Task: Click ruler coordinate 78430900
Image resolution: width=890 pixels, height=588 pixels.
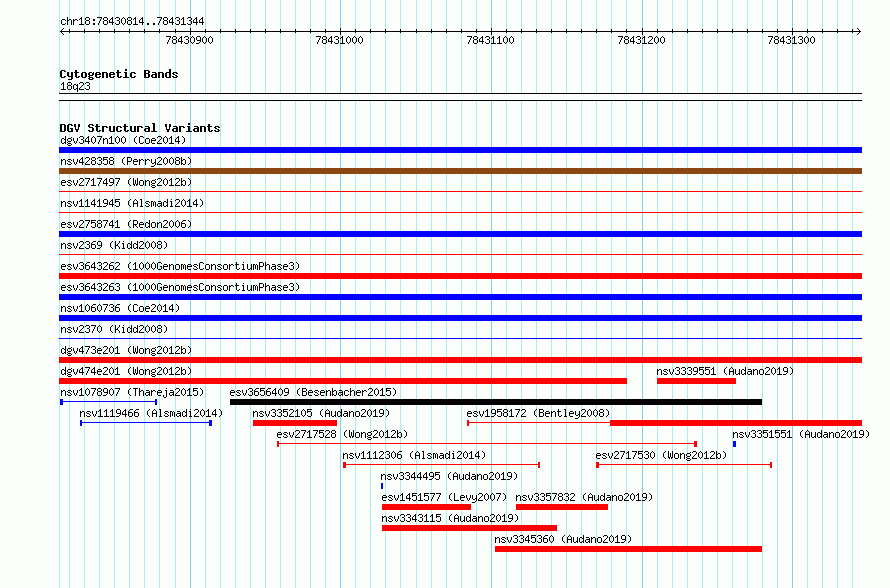Action: (x=189, y=40)
